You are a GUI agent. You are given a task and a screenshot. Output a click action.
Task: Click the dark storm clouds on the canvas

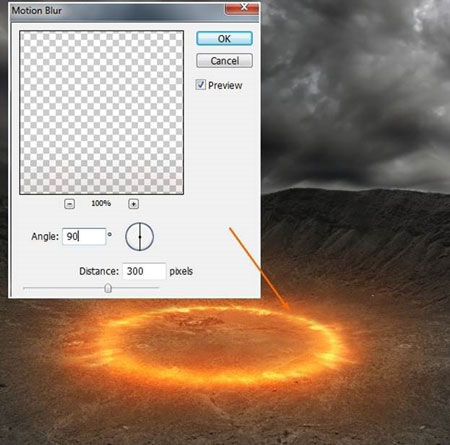tap(355, 93)
